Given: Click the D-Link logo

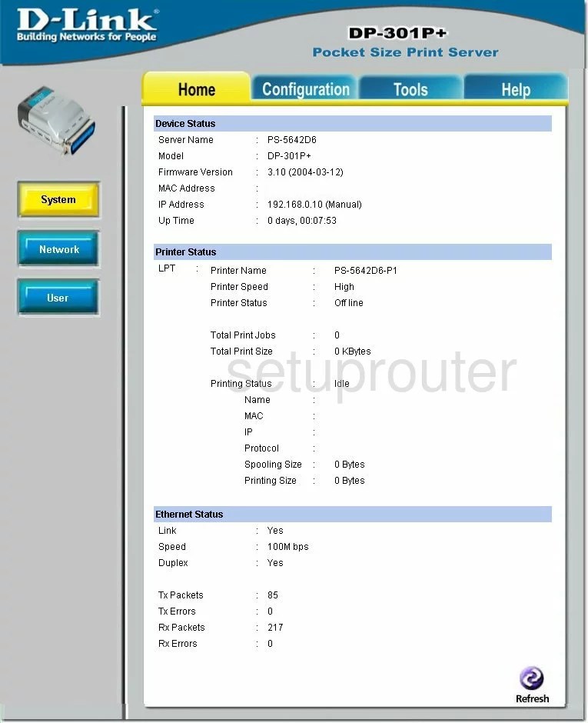Looking at the screenshot, I should pyautogui.click(x=87, y=25).
